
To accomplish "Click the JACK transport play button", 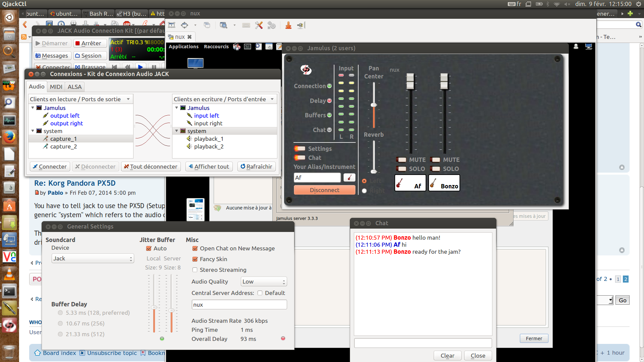I will [x=141, y=67].
